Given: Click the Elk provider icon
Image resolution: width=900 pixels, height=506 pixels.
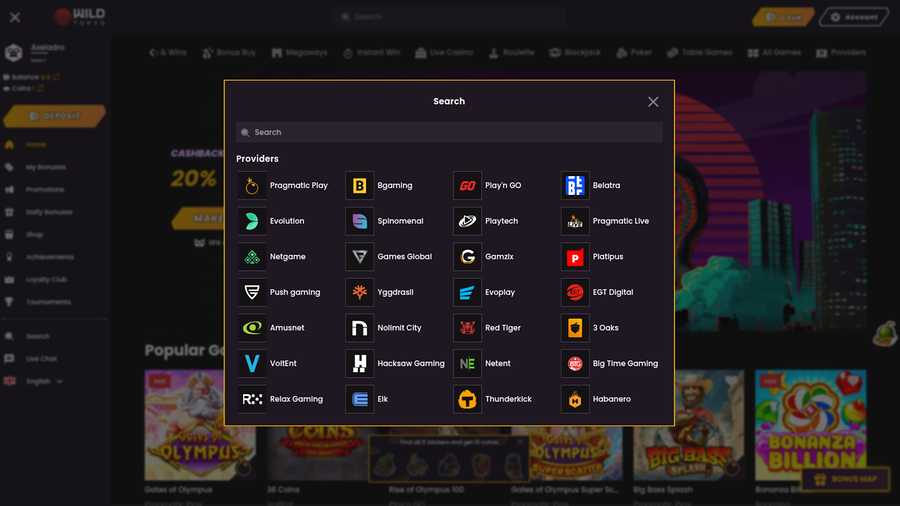Looking at the screenshot, I should (359, 399).
